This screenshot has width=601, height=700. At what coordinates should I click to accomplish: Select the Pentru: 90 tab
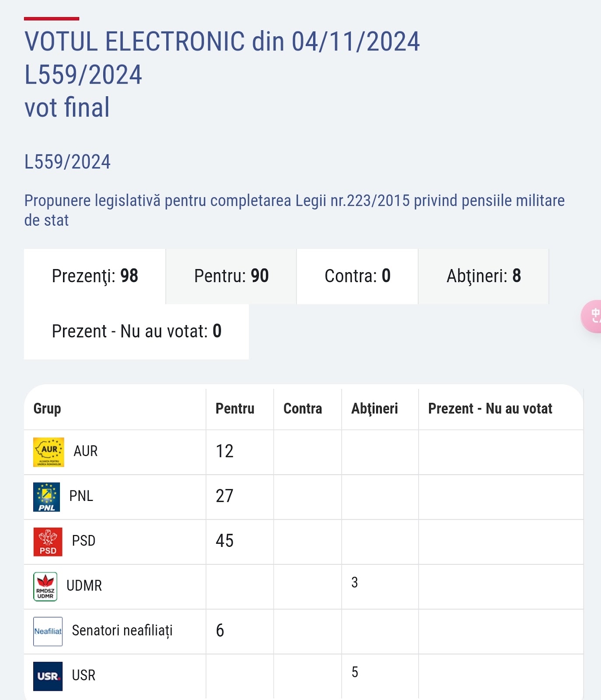click(x=231, y=276)
